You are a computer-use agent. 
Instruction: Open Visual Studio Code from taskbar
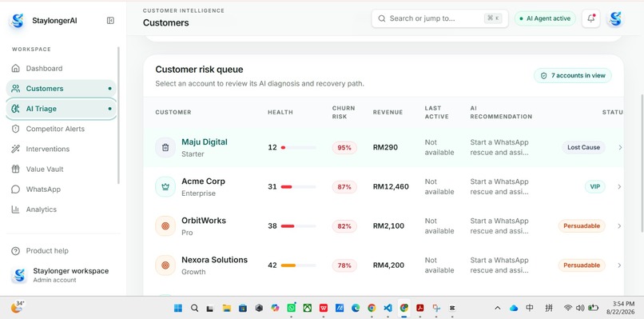pos(388,308)
